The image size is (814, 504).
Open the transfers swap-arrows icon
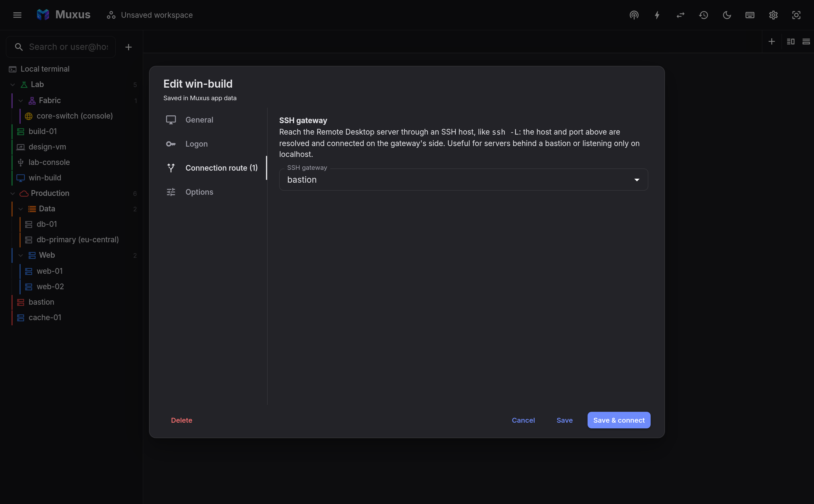[x=680, y=15]
